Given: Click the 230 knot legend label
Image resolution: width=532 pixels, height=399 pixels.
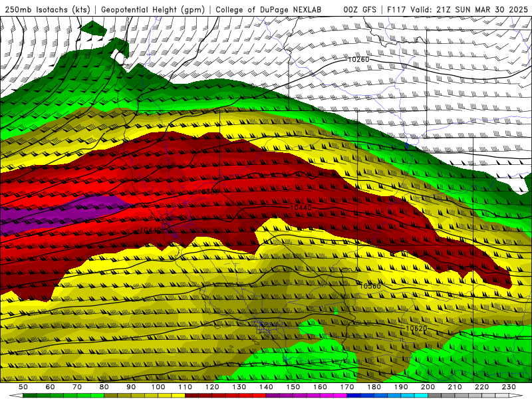Looking at the screenshot, I should click(x=509, y=387).
